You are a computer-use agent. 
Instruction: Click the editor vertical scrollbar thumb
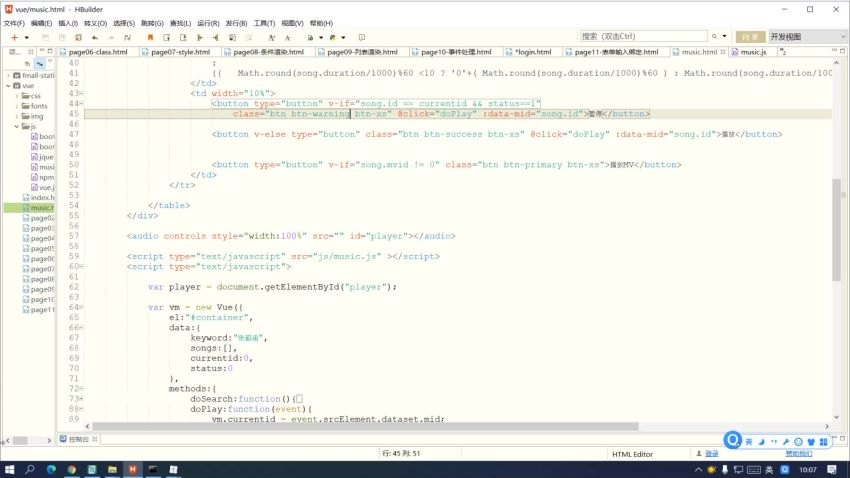pos(836,230)
